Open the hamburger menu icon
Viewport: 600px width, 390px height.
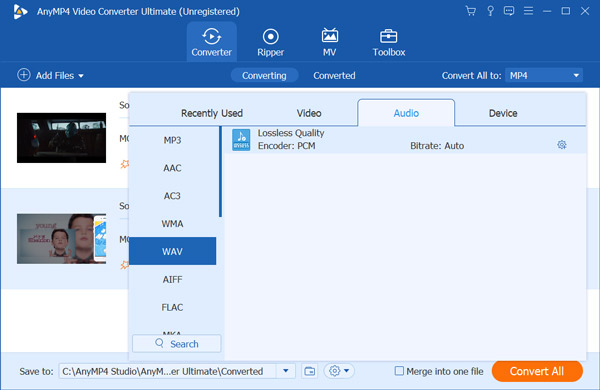click(x=528, y=11)
